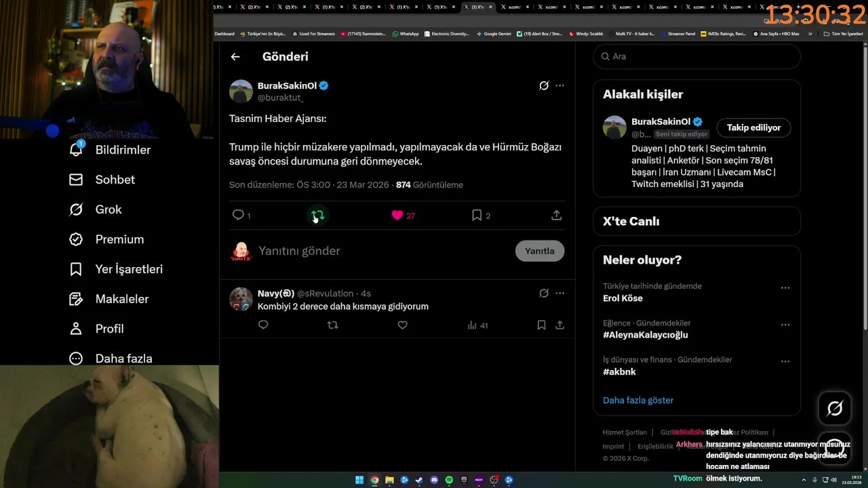Open Yer İşaretleri bookmark icon

click(x=76, y=269)
